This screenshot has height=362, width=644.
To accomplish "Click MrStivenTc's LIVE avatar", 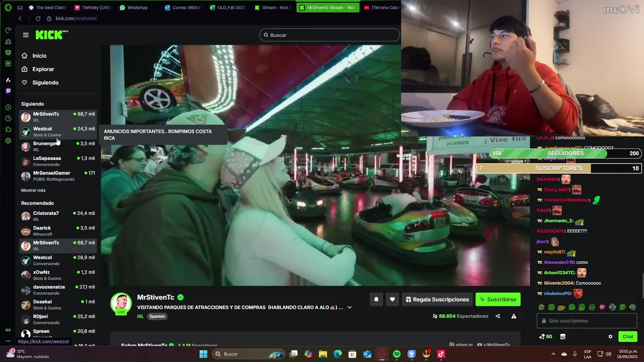I will point(121,304).
